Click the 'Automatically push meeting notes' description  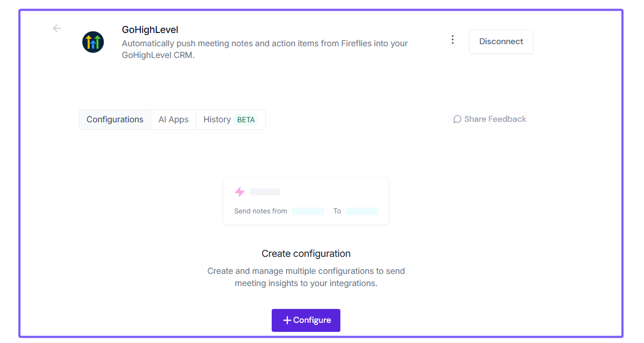coord(264,49)
